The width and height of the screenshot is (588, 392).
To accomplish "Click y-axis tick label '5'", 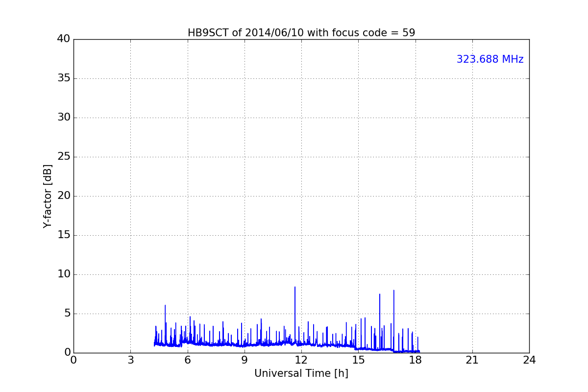I will pyautogui.click(x=67, y=314).
